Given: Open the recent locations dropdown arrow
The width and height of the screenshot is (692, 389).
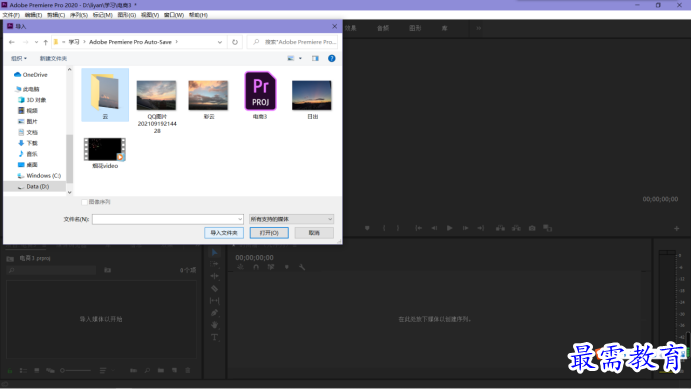Looking at the screenshot, I should click(36, 42).
